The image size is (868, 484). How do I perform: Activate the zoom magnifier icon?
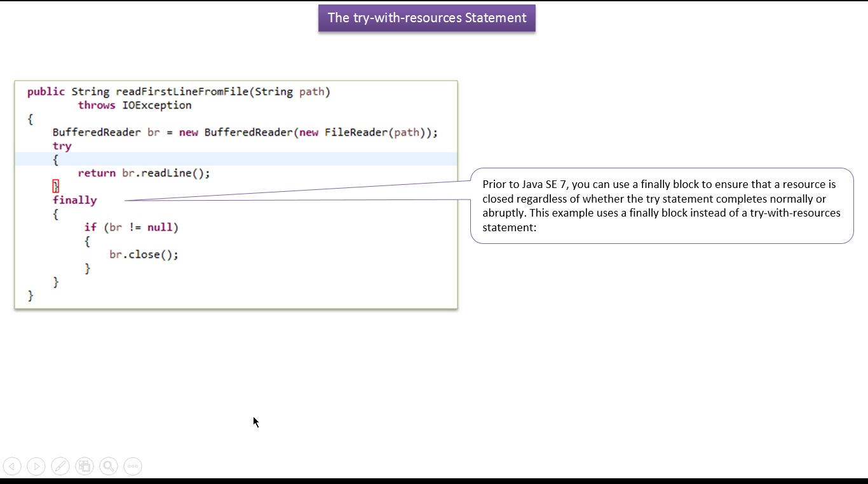coord(109,466)
